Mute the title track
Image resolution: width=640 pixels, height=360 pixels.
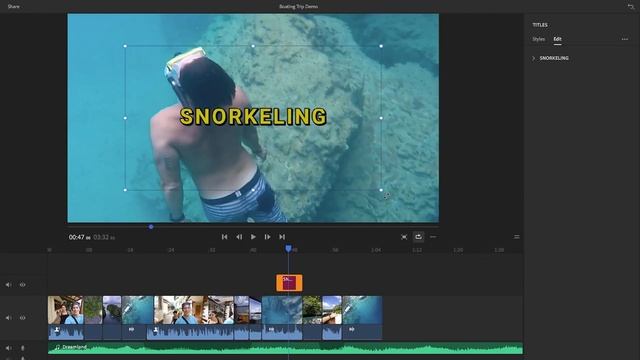pos(8,284)
